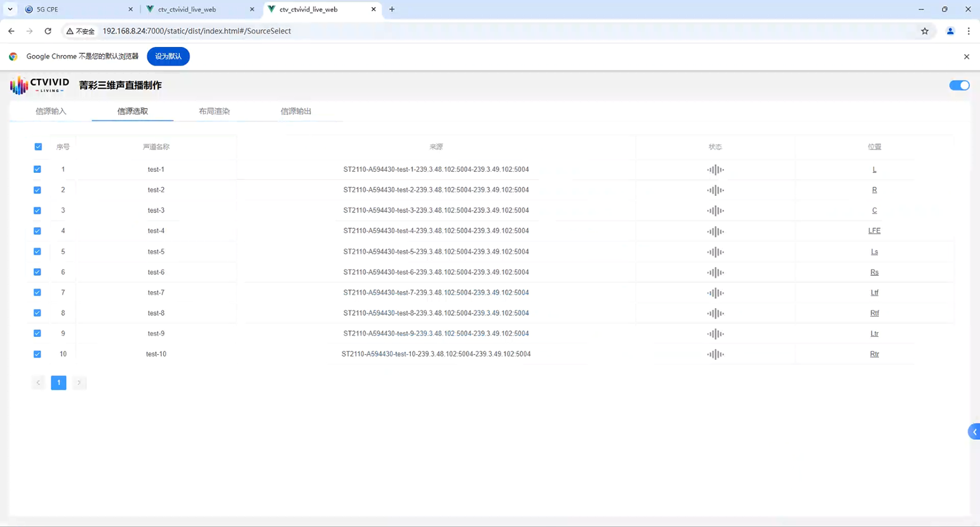Click the waveform status icon for test-10

coord(715,355)
